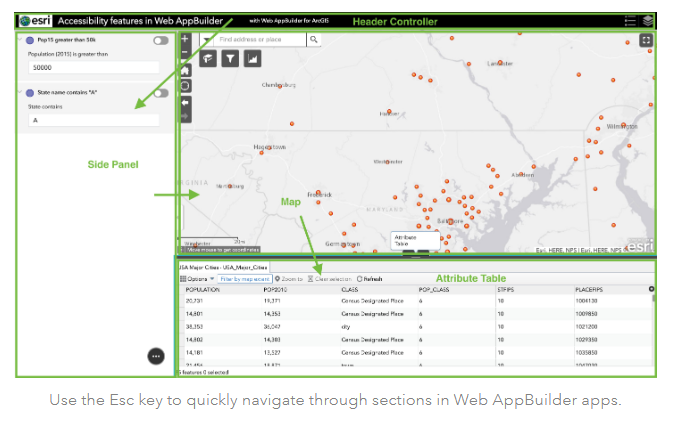Click Clear selection in the table toolbar

[x=329, y=279]
